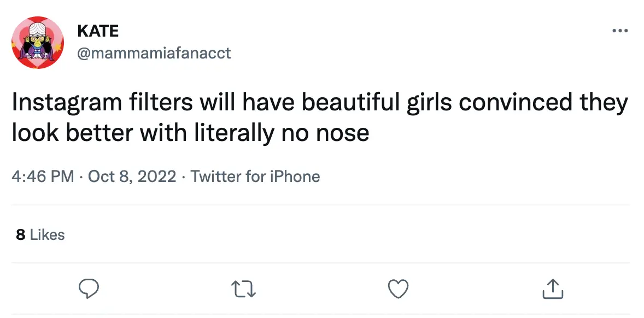Screen dimensions: 644x318
Task: Open the KATE display name link
Action: (98, 31)
